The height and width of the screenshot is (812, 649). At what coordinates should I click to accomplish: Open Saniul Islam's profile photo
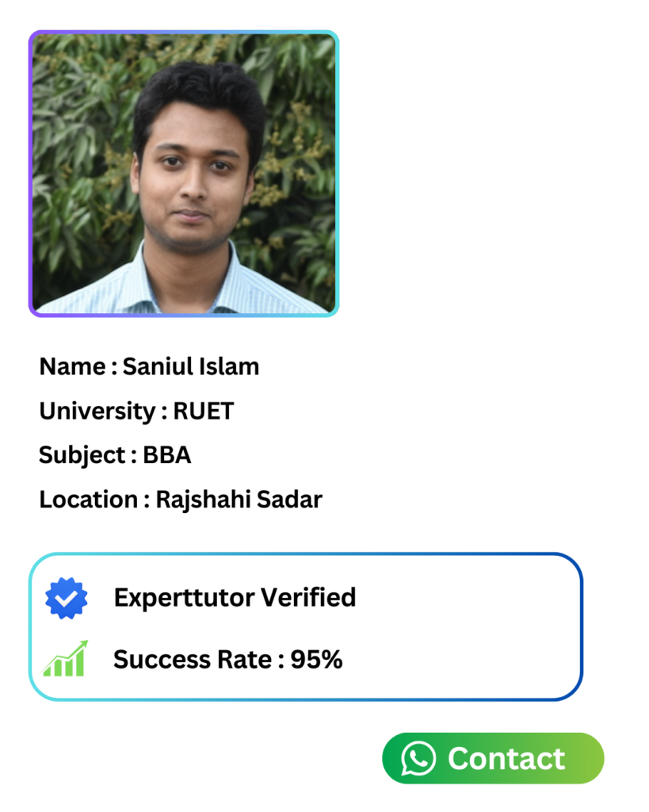click(x=184, y=173)
